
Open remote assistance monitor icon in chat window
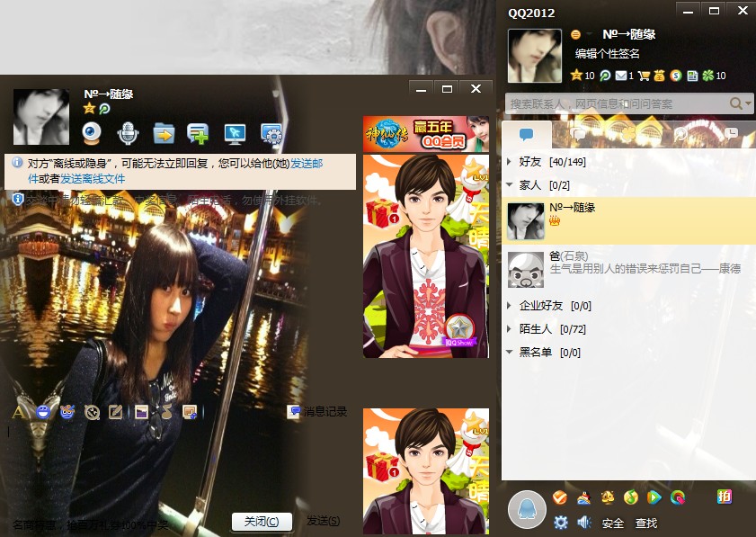(235, 134)
